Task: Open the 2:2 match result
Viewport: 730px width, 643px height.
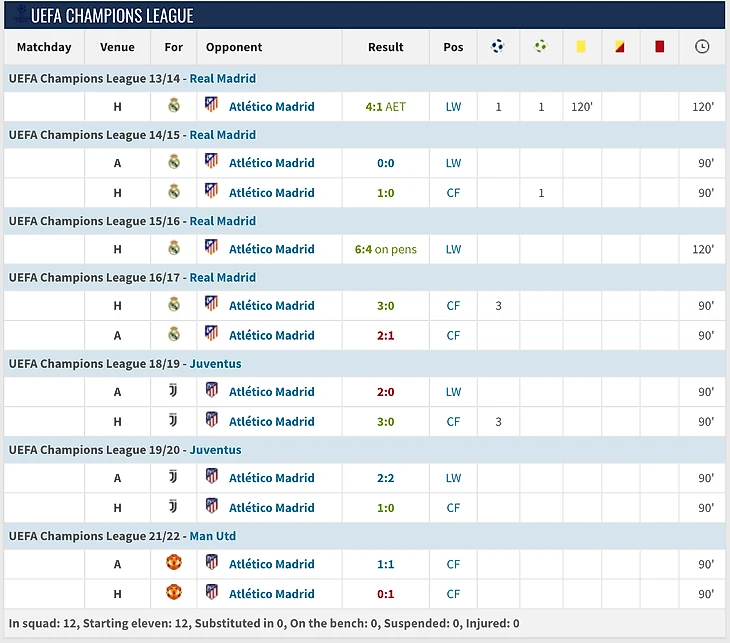Action: point(385,478)
